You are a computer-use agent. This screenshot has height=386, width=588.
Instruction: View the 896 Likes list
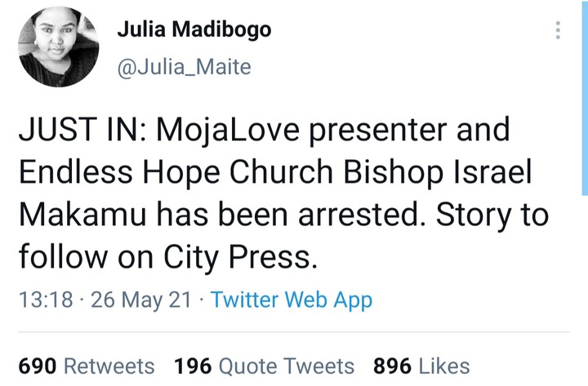click(421, 366)
